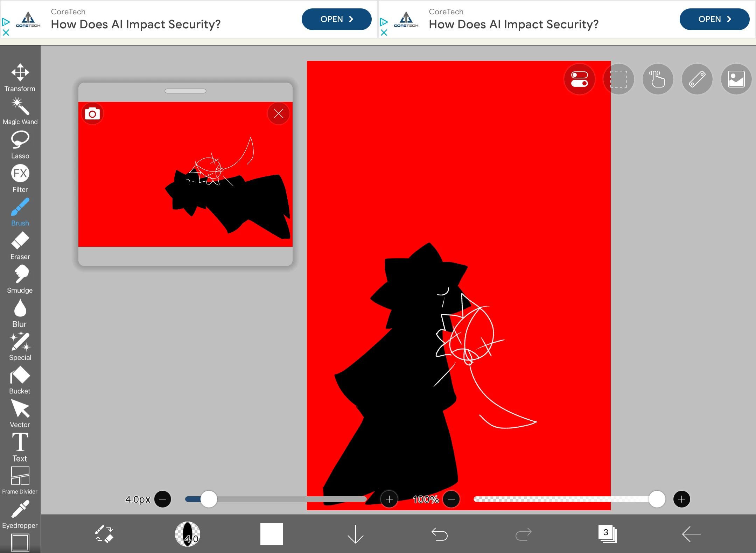Open the Ruler tool on the canvas
The image size is (756, 553).
click(696, 79)
